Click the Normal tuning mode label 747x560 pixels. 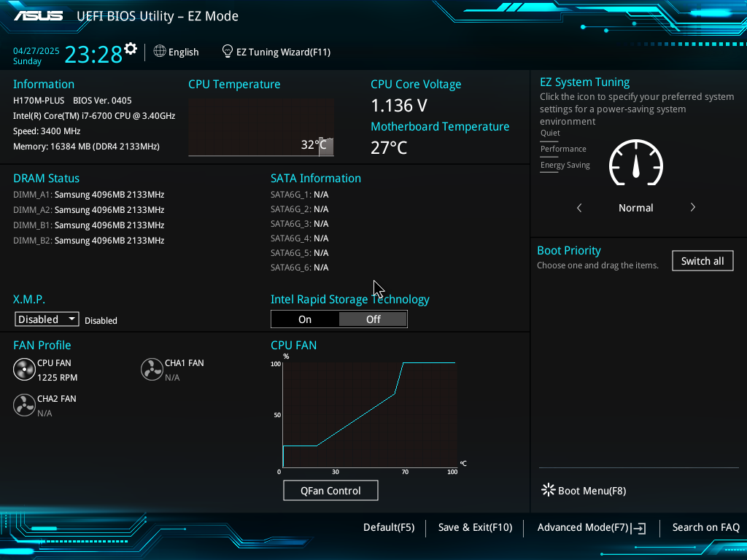635,208
